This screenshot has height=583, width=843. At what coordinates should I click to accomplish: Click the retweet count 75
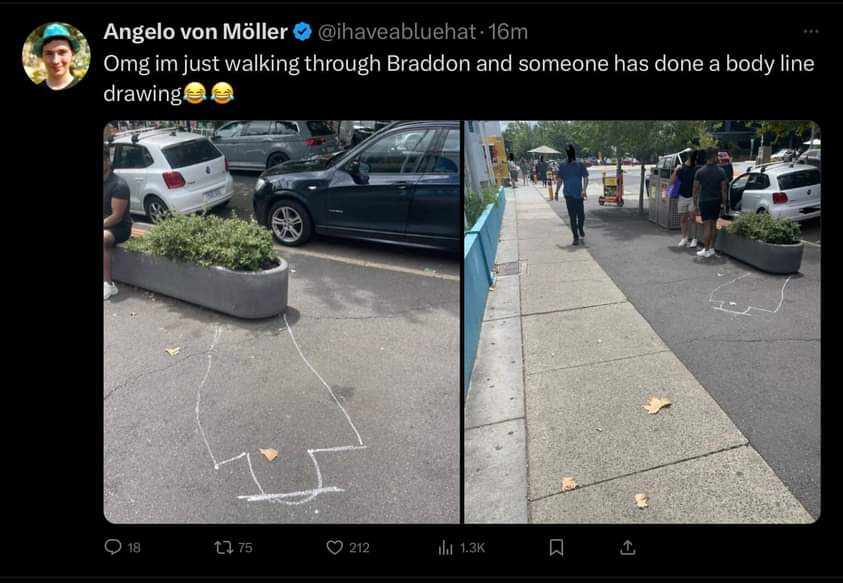(x=245, y=547)
